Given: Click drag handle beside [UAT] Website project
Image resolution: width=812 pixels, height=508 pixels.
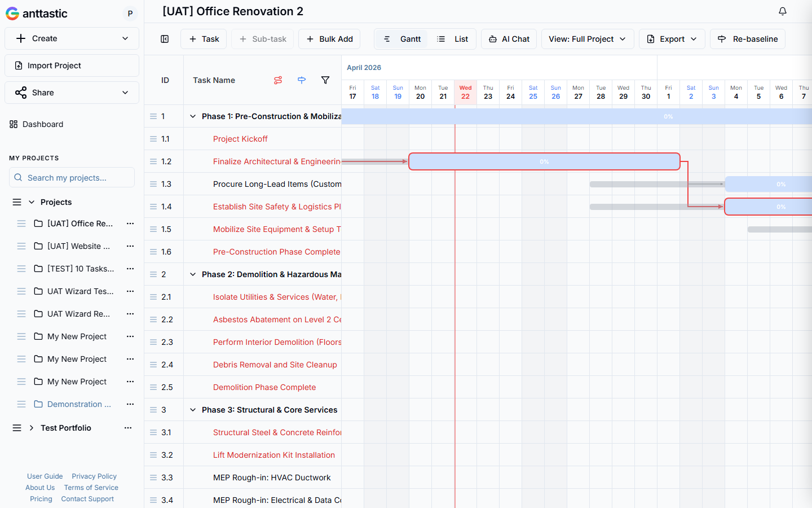Looking at the screenshot, I should click(x=21, y=246).
